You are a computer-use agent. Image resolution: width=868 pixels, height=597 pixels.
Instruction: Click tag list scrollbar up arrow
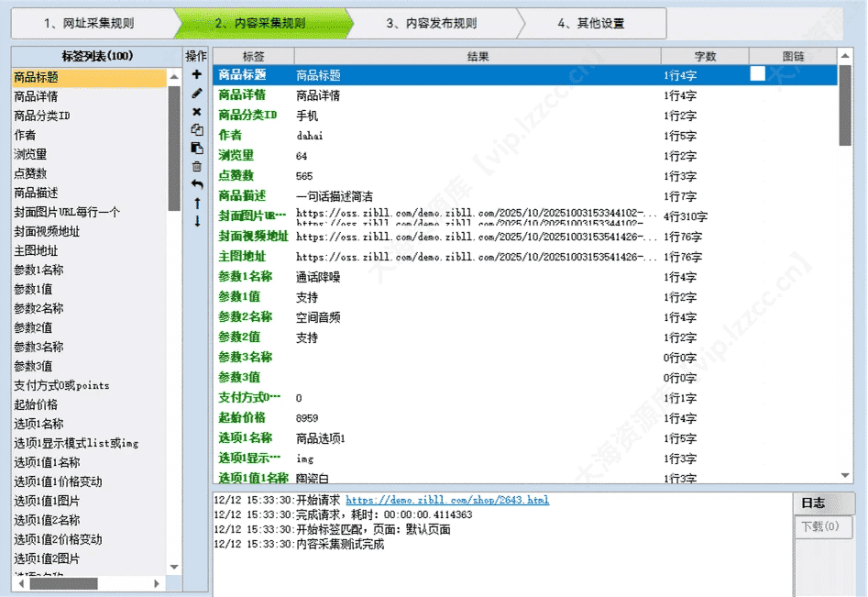174,76
